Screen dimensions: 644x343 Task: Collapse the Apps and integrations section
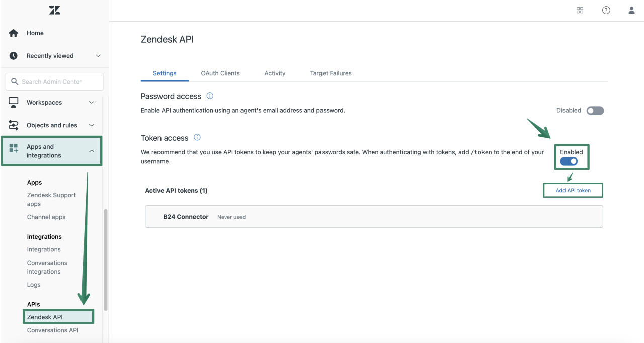click(x=92, y=150)
